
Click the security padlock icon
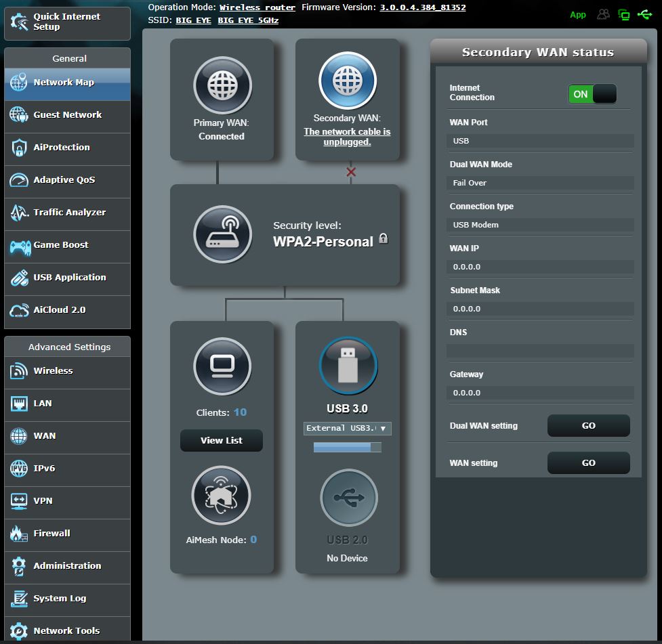click(384, 238)
